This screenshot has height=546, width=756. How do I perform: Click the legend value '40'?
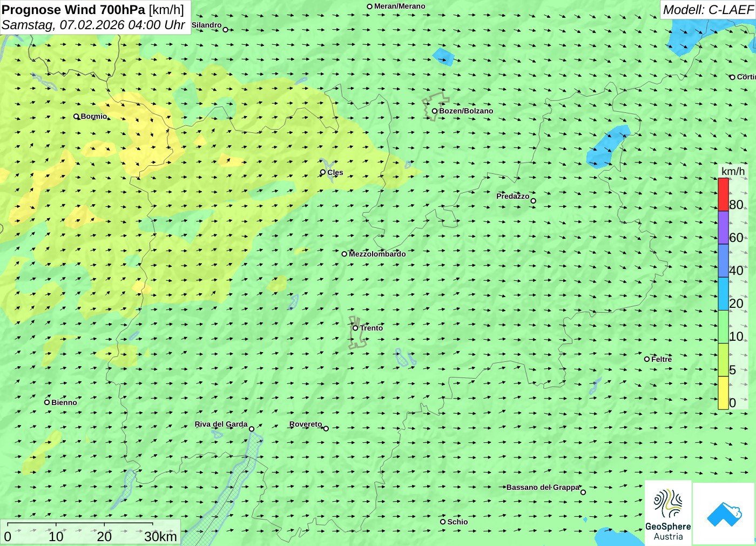pyautogui.click(x=736, y=271)
